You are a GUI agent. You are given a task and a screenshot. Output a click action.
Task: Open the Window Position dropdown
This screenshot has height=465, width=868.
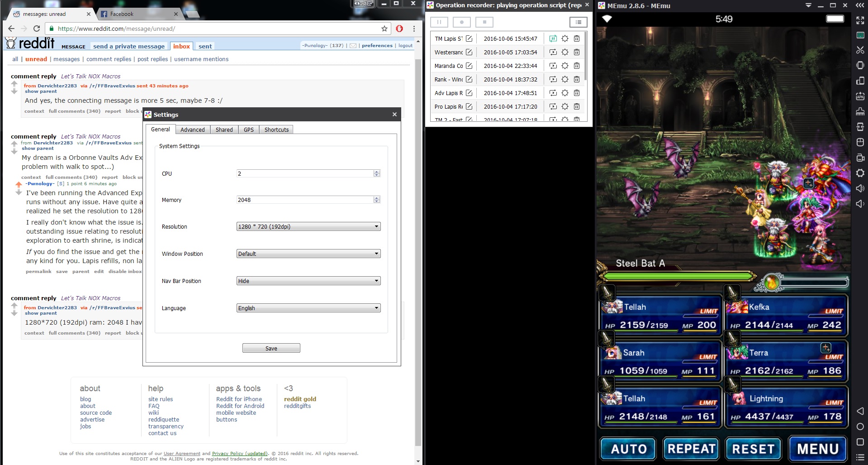(x=308, y=254)
